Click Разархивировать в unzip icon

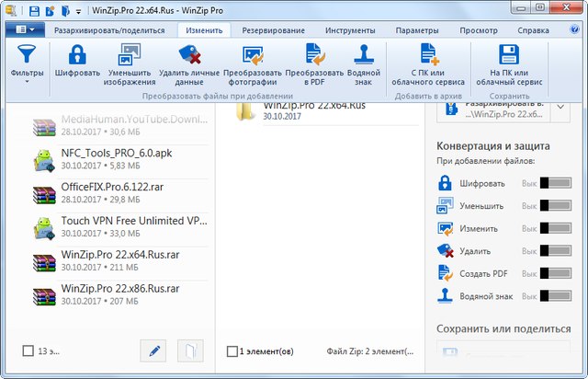(x=451, y=109)
